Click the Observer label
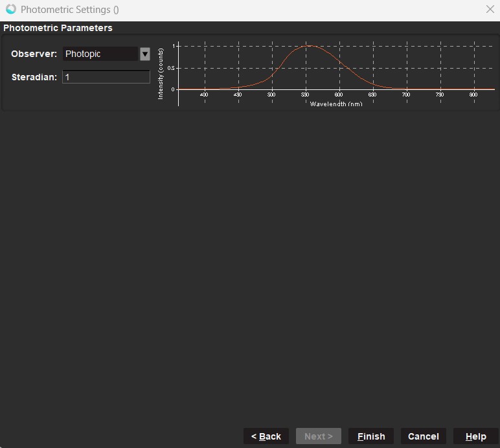Image resolution: width=500 pixels, height=448 pixels. point(34,54)
